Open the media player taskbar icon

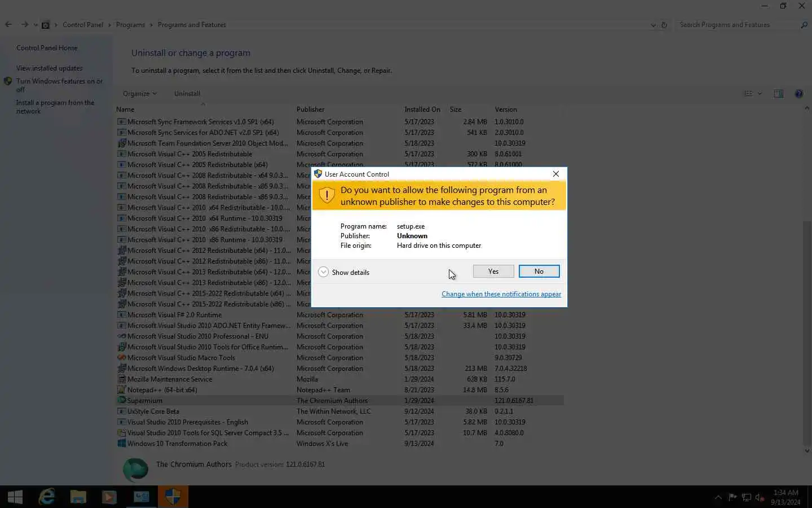[109, 497]
